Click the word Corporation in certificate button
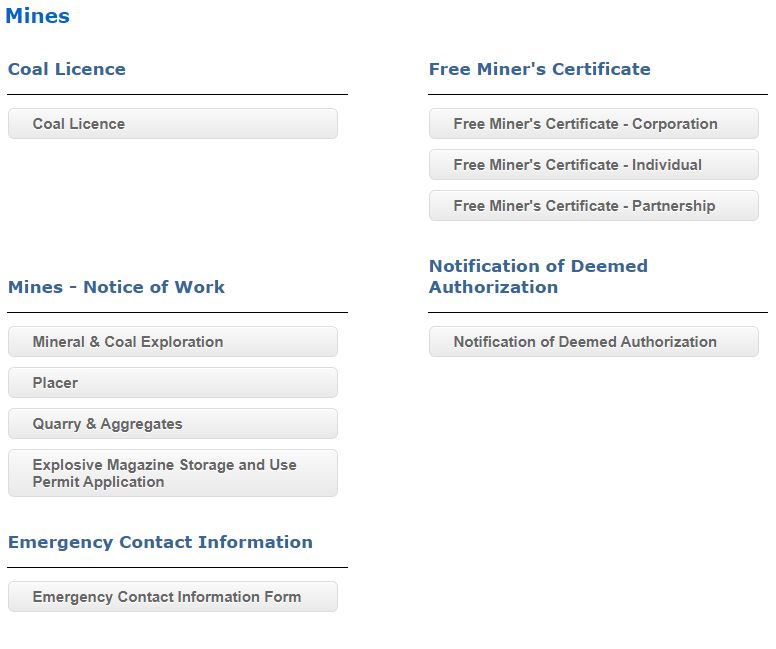Screen dimensions: 776x649 tap(675, 124)
